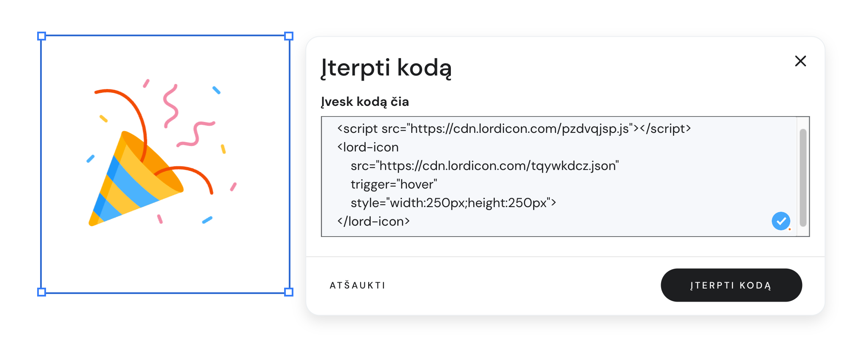Choose ATŠAUKTI to cancel
The width and height of the screenshot is (868, 356).
tap(357, 285)
